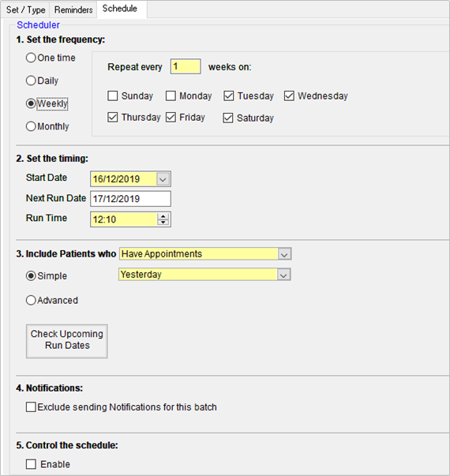
Task: Switch to the Set / Type tab
Action: [25, 9]
